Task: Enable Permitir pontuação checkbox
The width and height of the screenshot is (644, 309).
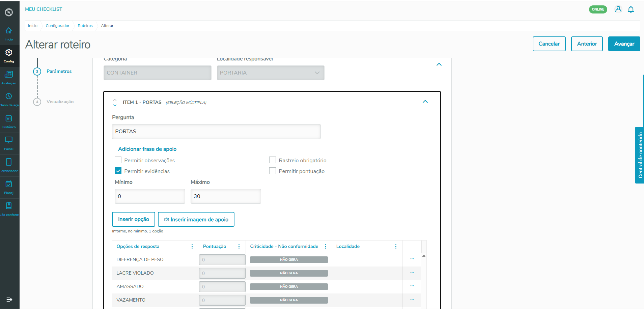Action: click(273, 171)
